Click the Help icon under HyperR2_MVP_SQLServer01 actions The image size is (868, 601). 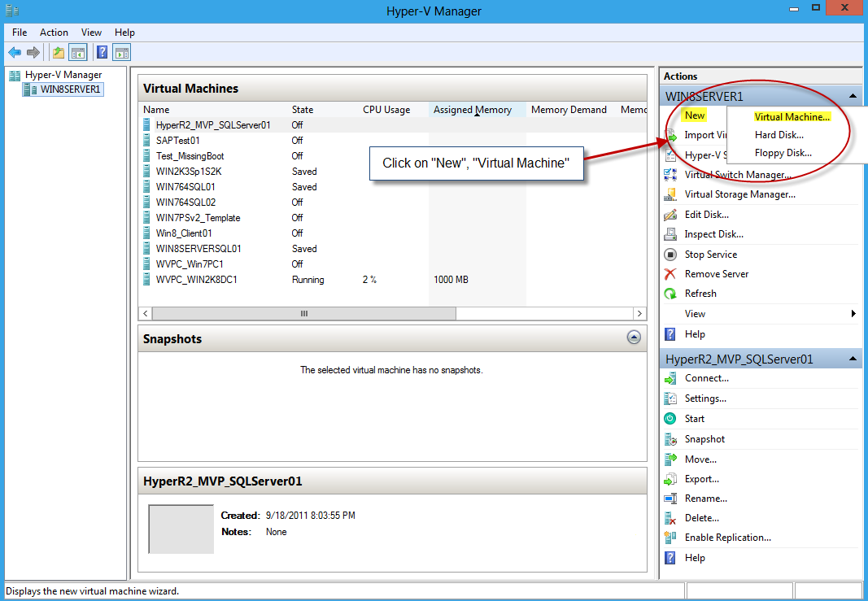[x=670, y=558]
